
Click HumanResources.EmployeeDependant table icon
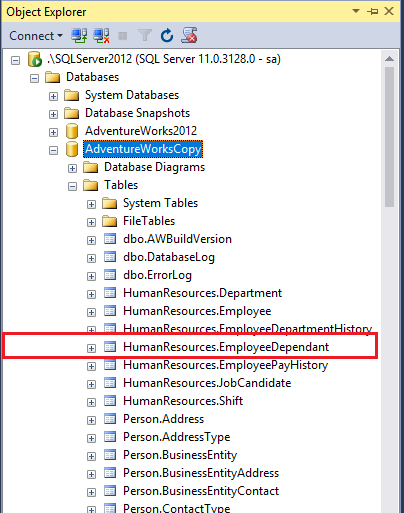click(110, 347)
